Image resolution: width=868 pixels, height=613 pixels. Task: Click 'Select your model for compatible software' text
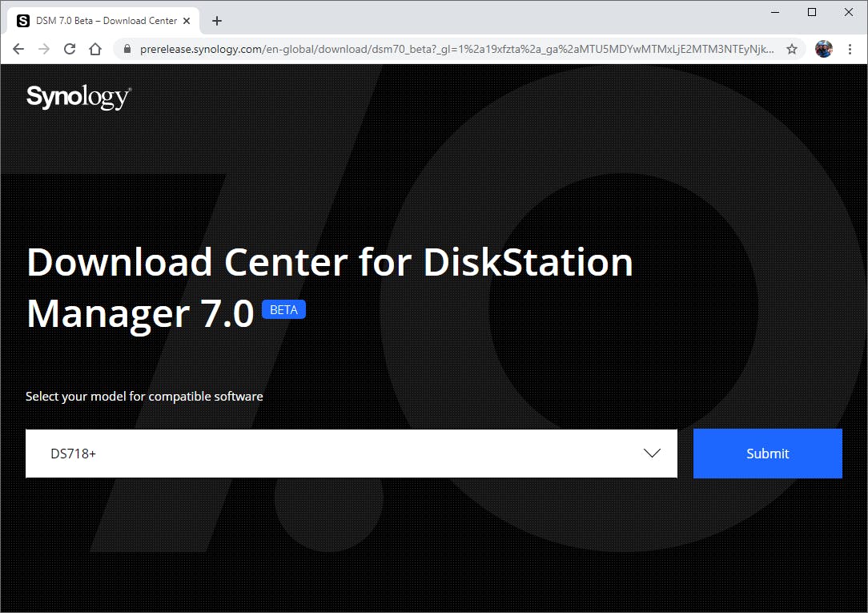coord(144,397)
